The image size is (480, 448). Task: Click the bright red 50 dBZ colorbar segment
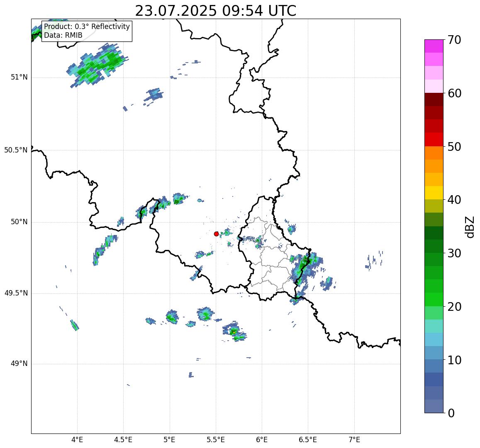[x=434, y=139]
